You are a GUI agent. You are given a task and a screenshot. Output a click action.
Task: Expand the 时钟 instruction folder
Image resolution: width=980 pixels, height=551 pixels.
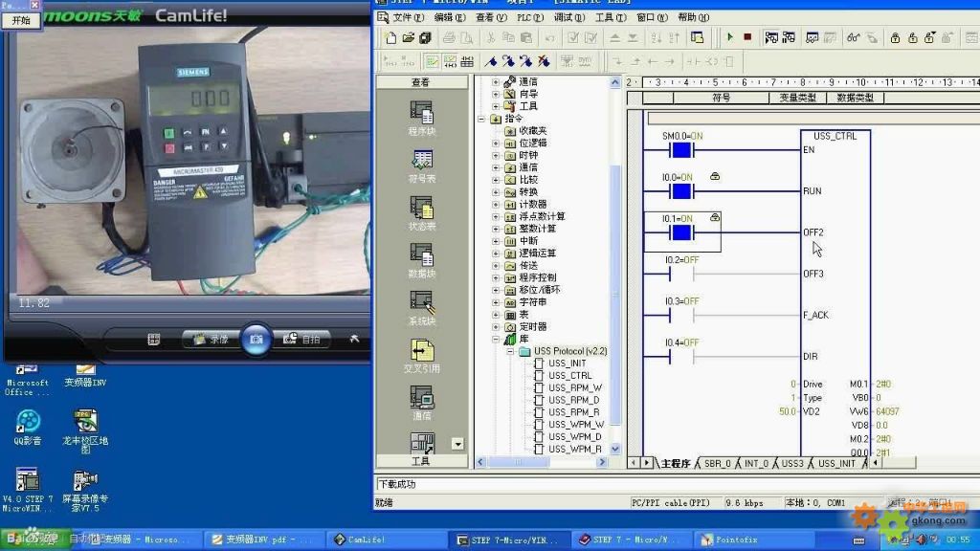click(496, 155)
